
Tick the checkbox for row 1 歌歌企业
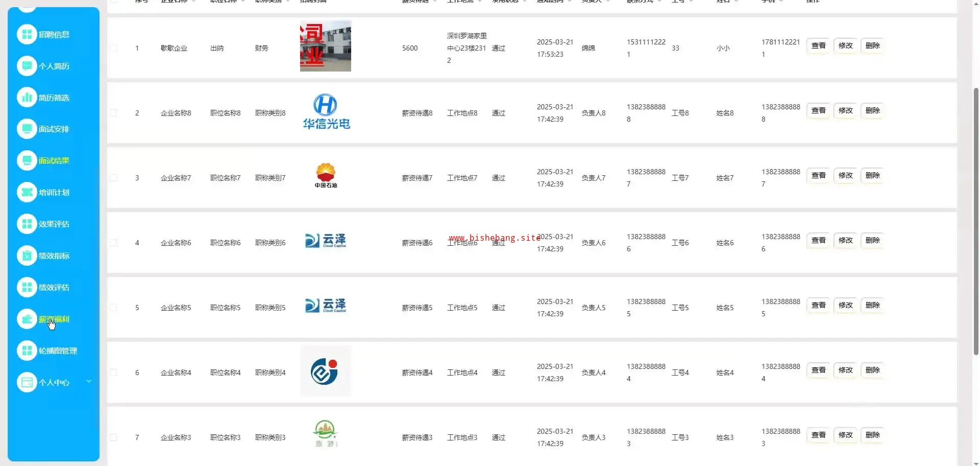coord(113,48)
